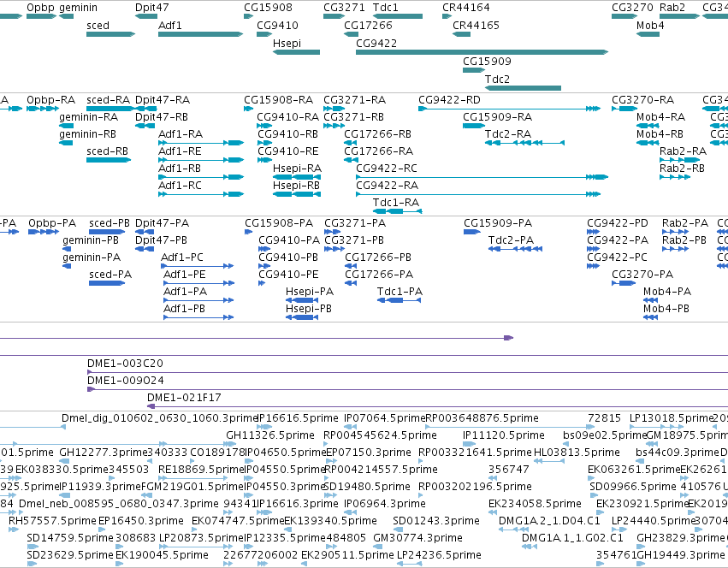Click the CG17266-PA protein label
The width and height of the screenshot is (728, 568).
(379, 275)
